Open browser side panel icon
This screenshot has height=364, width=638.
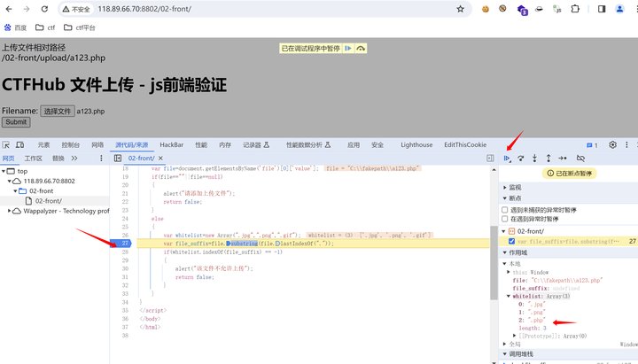pyautogui.click(x=602, y=9)
